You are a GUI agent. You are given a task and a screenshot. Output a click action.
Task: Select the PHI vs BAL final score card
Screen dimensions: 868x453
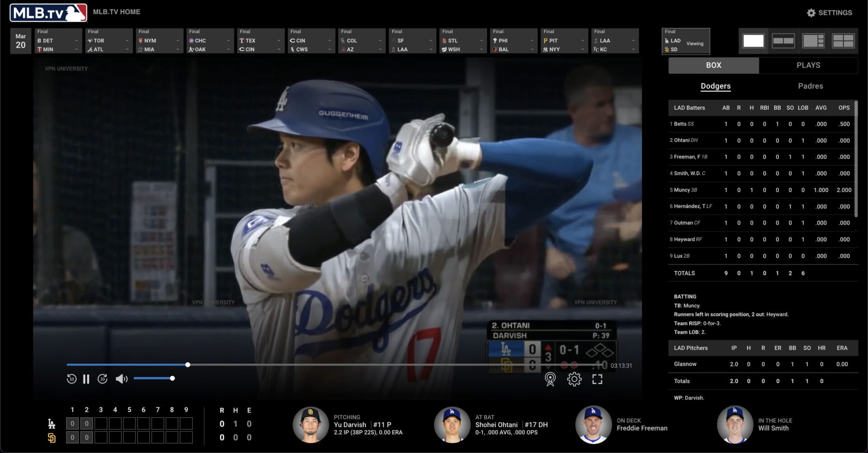tap(513, 40)
